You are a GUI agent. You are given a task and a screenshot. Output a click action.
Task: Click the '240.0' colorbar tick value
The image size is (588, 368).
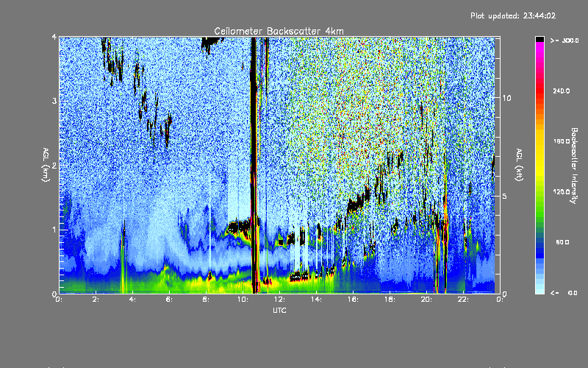[562, 91]
